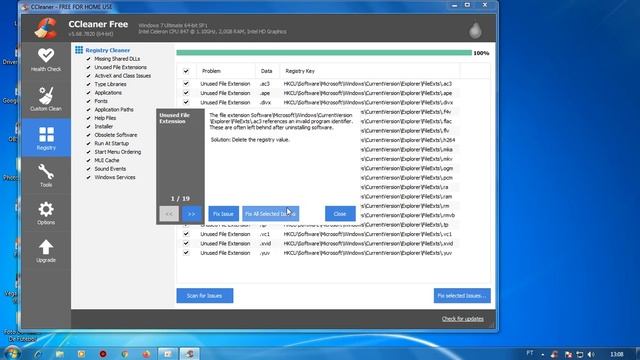The image size is (640, 360).
Task: Go to previous issue with << button
Action: [x=169, y=214]
